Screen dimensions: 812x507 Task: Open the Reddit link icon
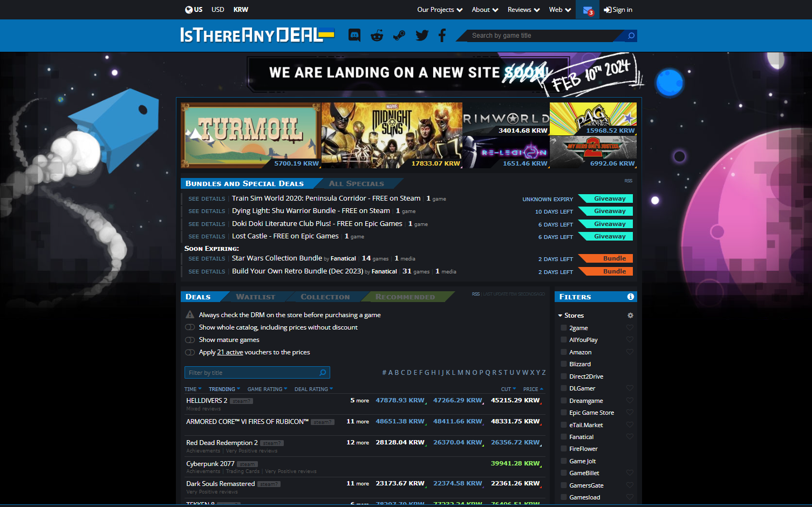click(x=377, y=36)
